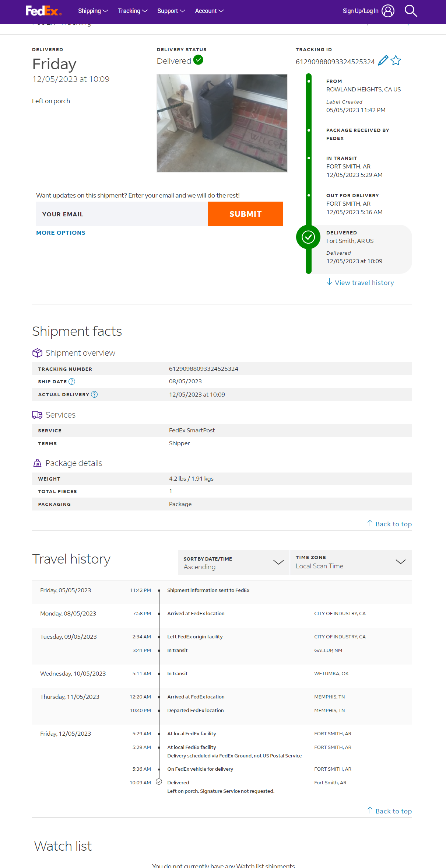The image size is (446, 868).
Task: Click the FedEx logo
Action: [43, 11]
